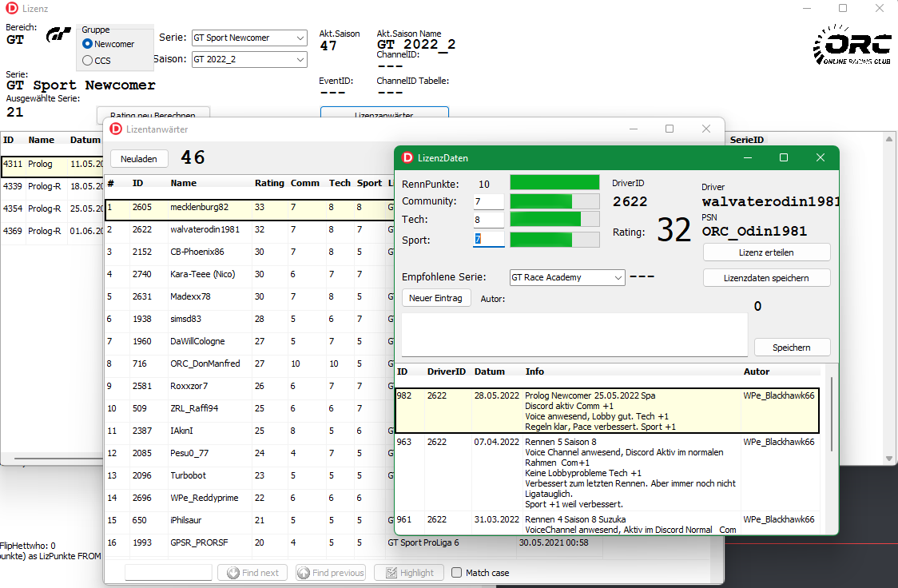
Task: Click the Lizentanwärter window title icon
Action: (117, 129)
